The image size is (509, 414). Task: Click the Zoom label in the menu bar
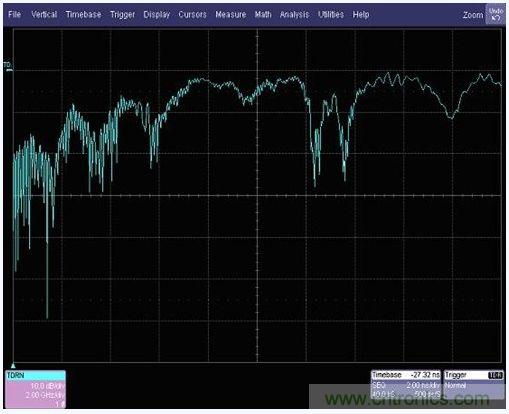(473, 15)
